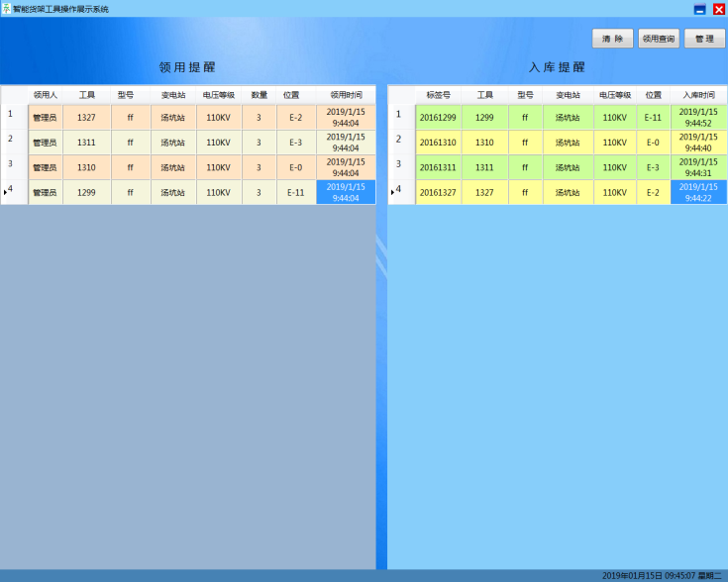The image size is (728, 582).
Task: Click 电压等级 header in 领用提醒 table
Action: click(x=218, y=95)
